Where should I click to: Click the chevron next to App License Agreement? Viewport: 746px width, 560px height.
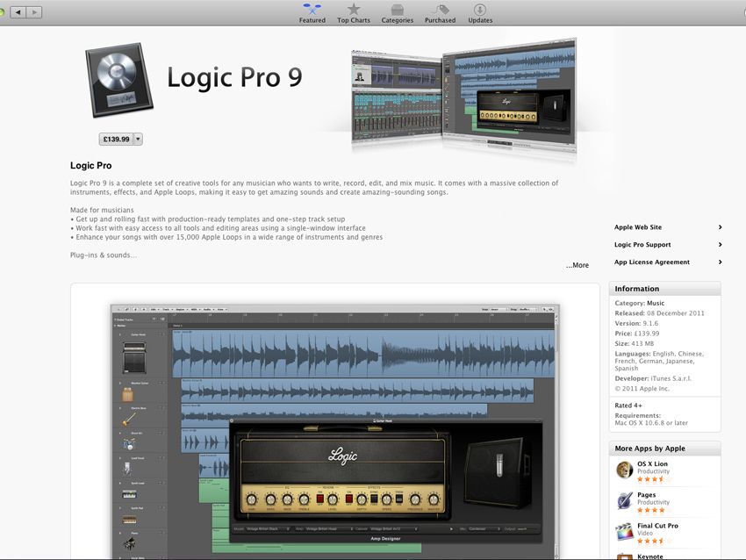point(720,262)
